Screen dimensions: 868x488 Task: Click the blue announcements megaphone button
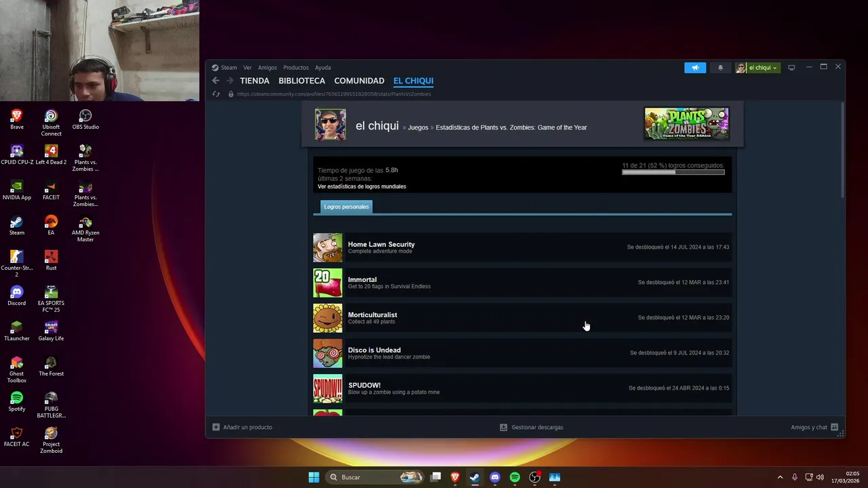coord(695,68)
